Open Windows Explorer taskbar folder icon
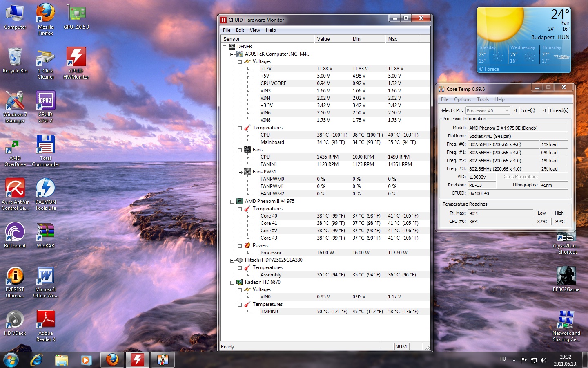The width and height of the screenshot is (588, 368). pos(62,360)
